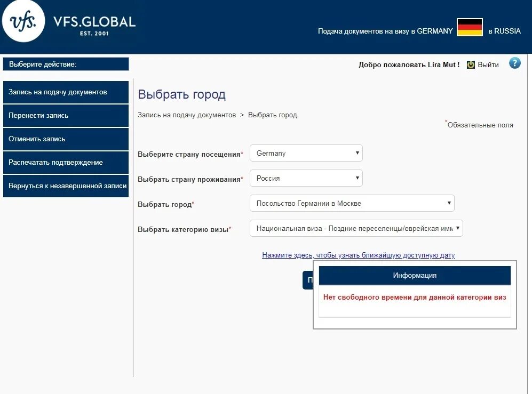
Task: Open the blue help question mark icon
Action: click(514, 63)
